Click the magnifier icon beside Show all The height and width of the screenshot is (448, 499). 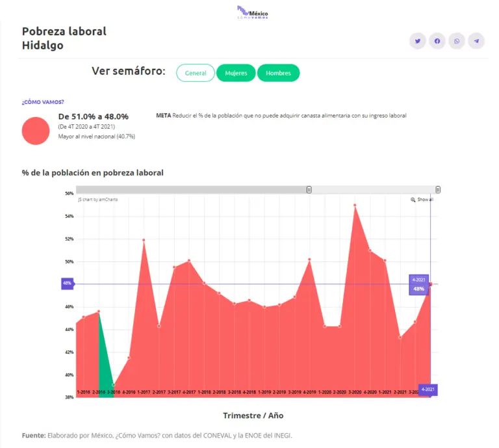coord(413,200)
